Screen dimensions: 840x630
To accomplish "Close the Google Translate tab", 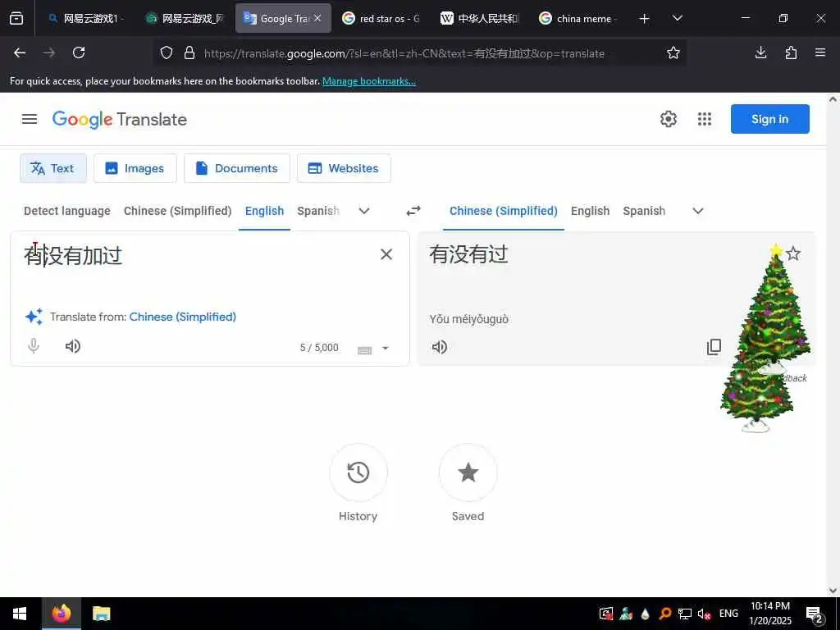I will (317, 18).
